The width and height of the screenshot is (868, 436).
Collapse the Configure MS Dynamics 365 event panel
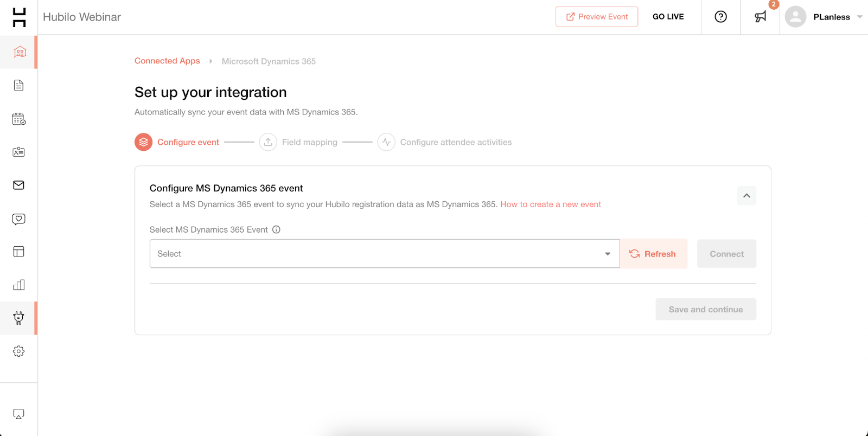pos(746,196)
